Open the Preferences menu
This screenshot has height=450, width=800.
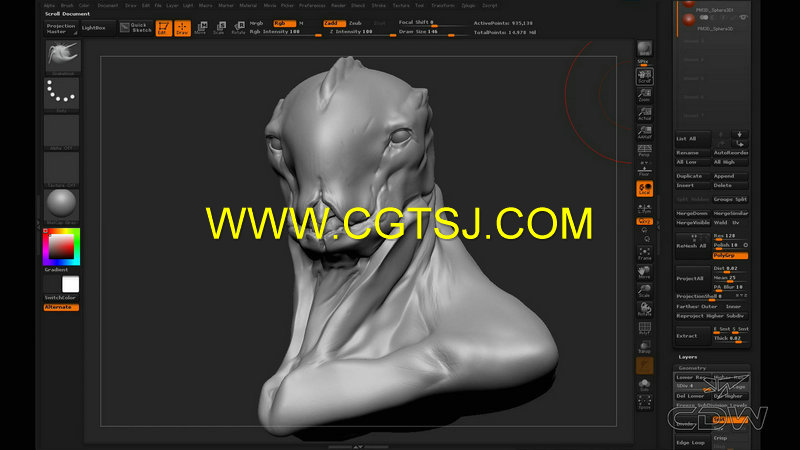pyautogui.click(x=312, y=6)
